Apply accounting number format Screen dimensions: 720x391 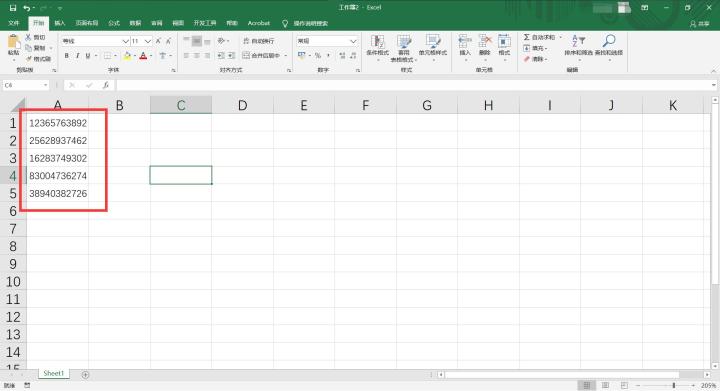(301, 56)
